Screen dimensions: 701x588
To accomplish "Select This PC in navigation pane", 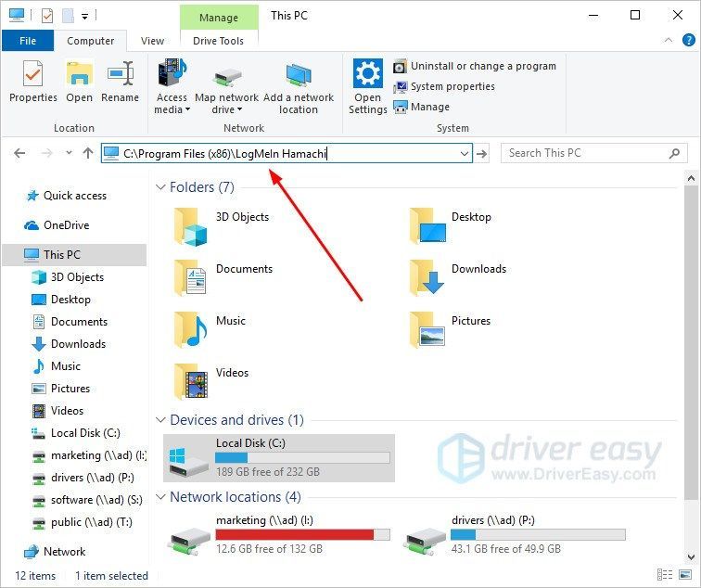I will pyautogui.click(x=74, y=255).
